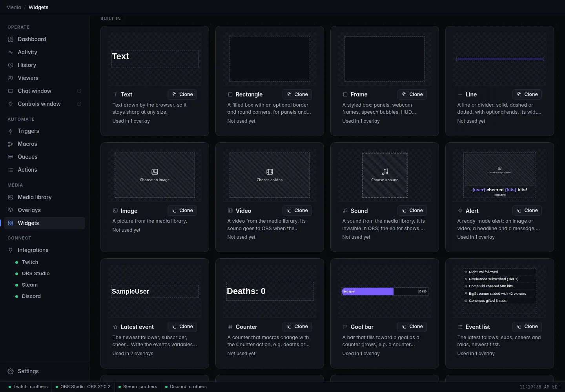The width and height of the screenshot is (565, 392).
Task: Click the Counter preview showing Deaths: 0
Action: (270, 291)
